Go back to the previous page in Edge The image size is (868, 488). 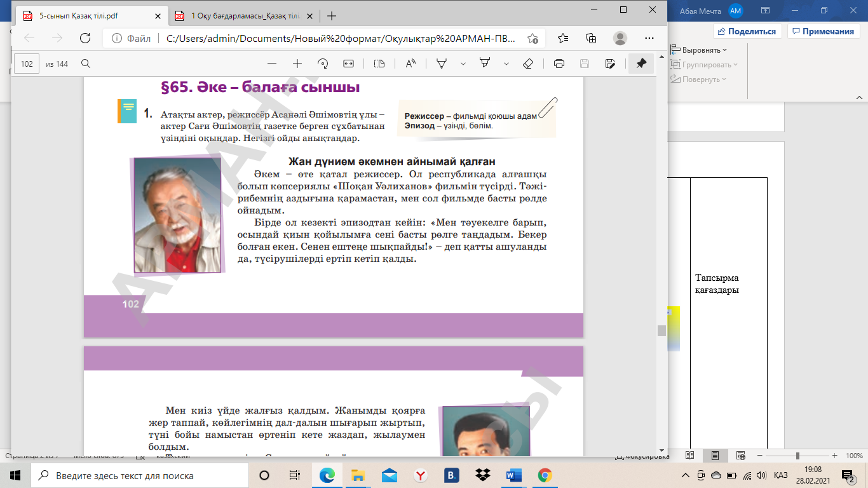(x=29, y=38)
